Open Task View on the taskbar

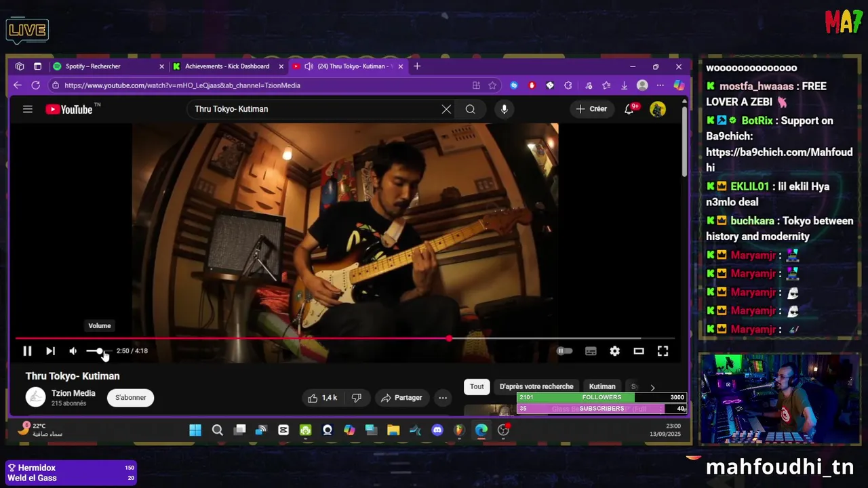coord(240,430)
